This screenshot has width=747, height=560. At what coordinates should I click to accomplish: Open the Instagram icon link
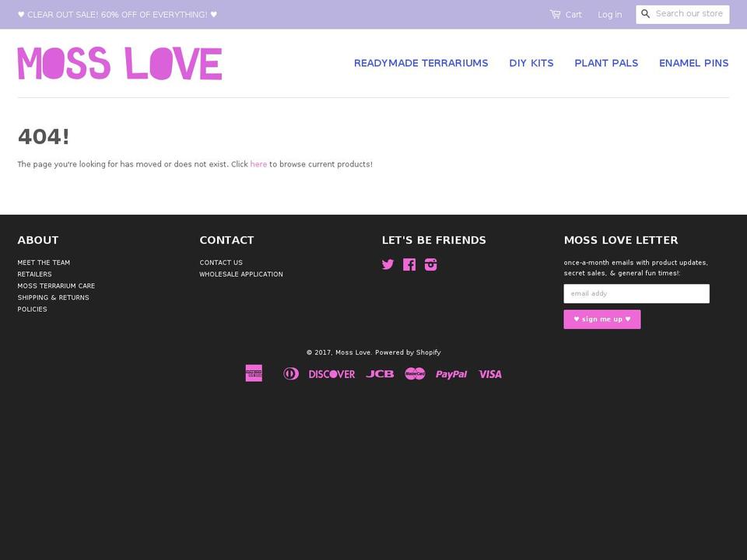pos(430,264)
